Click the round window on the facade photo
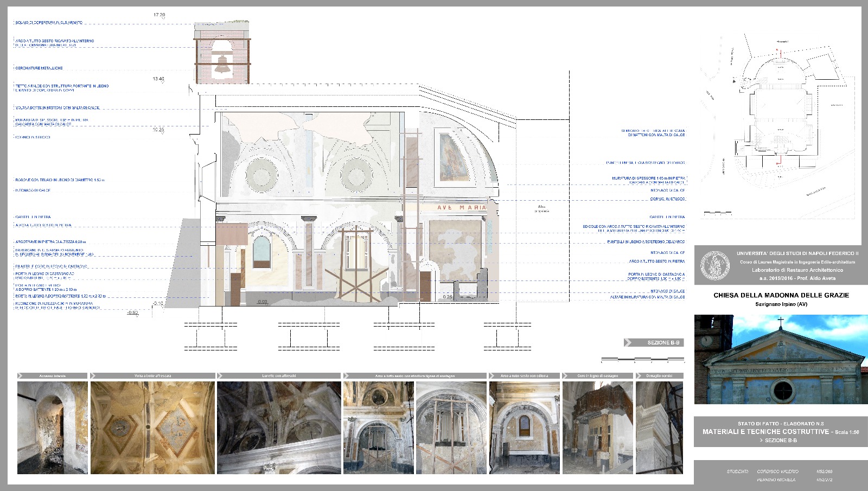This screenshot has width=868, height=491. click(782, 390)
